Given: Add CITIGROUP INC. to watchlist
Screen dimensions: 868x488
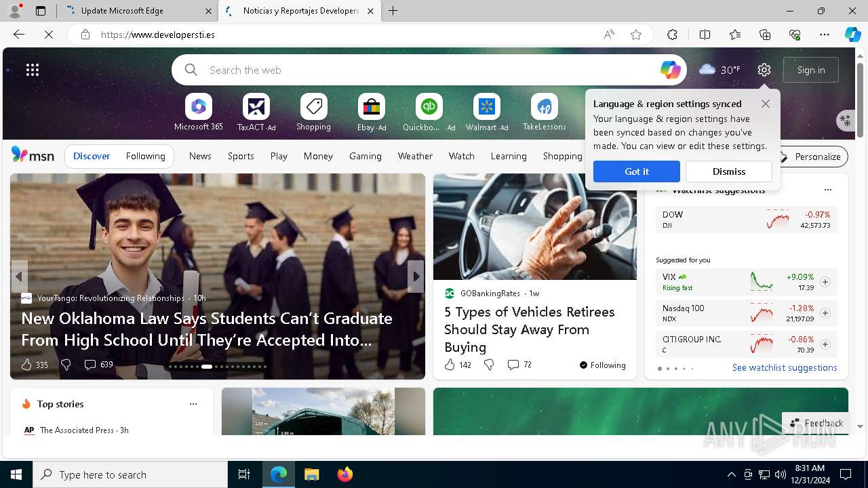Looking at the screenshot, I should tap(825, 344).
